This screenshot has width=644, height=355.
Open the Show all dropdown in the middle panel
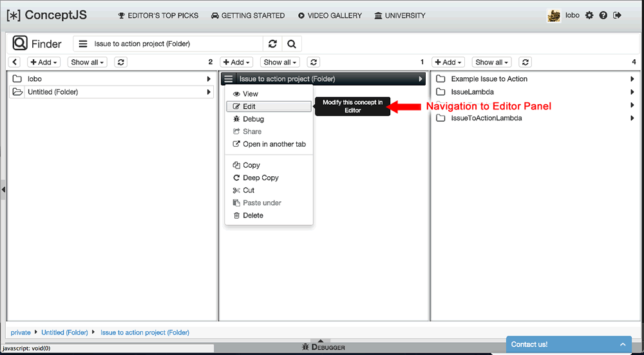pos(279,62)
